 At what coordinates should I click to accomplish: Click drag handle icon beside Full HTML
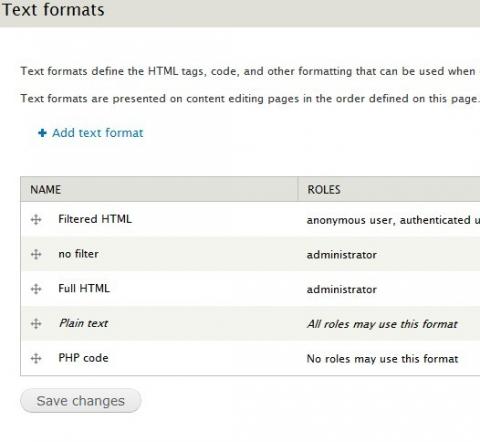click(x=36, y=289)
